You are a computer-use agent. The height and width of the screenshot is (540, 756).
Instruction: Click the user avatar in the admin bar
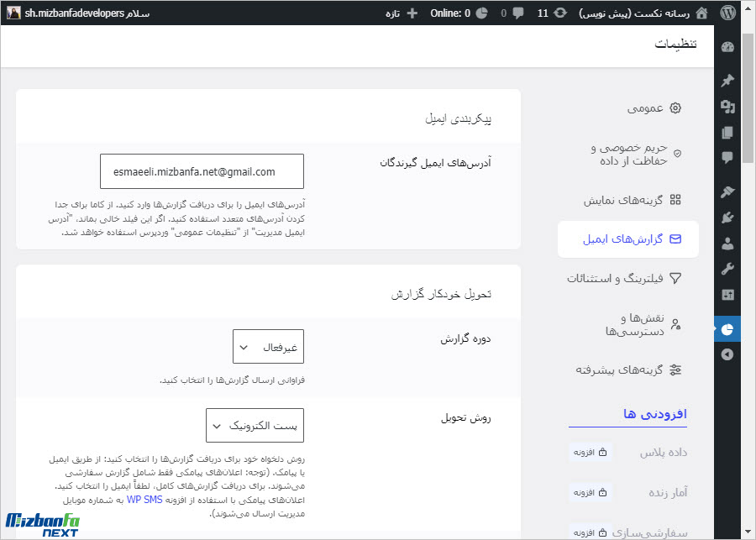[13, 13]
